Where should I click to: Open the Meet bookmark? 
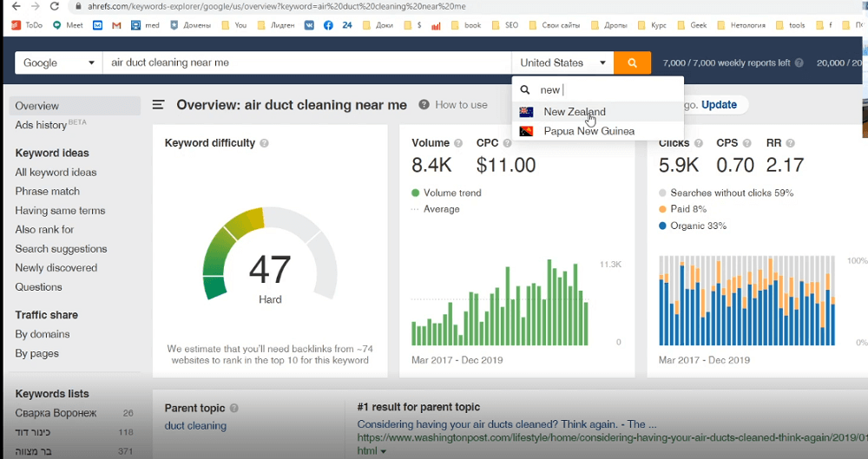(x=68, y=25)
